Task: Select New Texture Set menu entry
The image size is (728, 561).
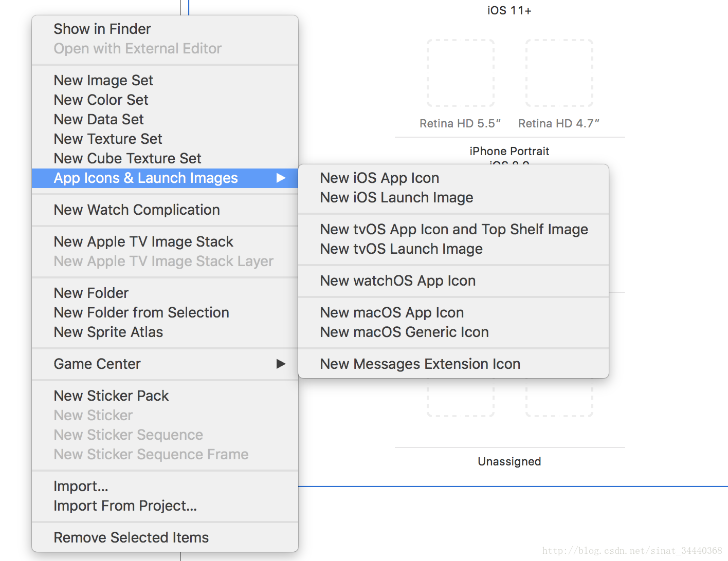Action: (x=165, y=139)
